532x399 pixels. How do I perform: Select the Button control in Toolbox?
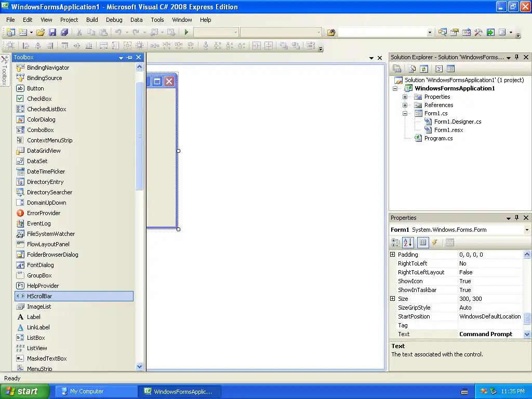[x=74, y=88]
